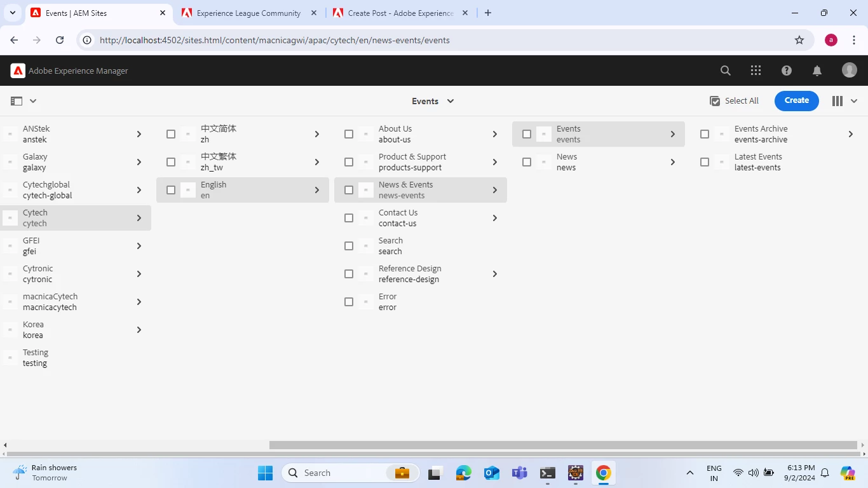Check the Latest Events checkbox
The width and height of the screenshot is (868, 488).
[705, 162]
